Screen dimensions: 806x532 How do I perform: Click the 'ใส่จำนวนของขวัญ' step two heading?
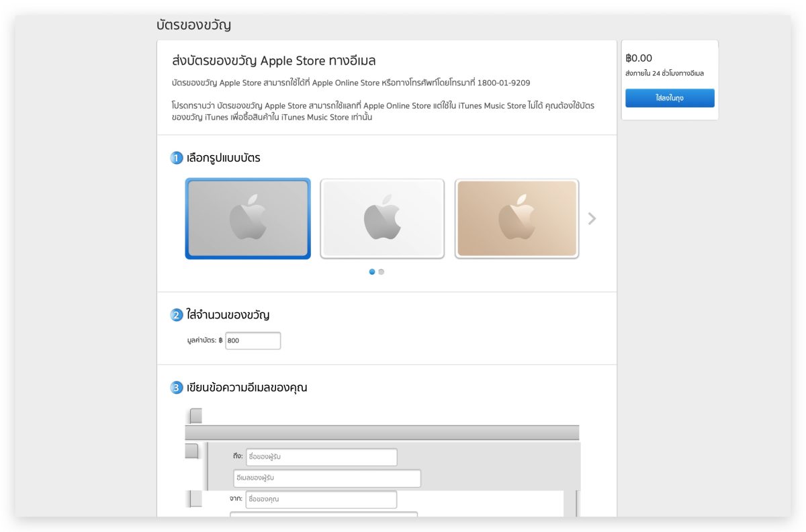coord(228,315)
